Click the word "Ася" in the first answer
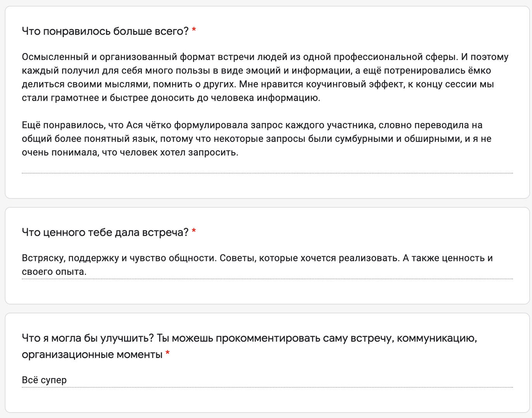 [134, 125]
